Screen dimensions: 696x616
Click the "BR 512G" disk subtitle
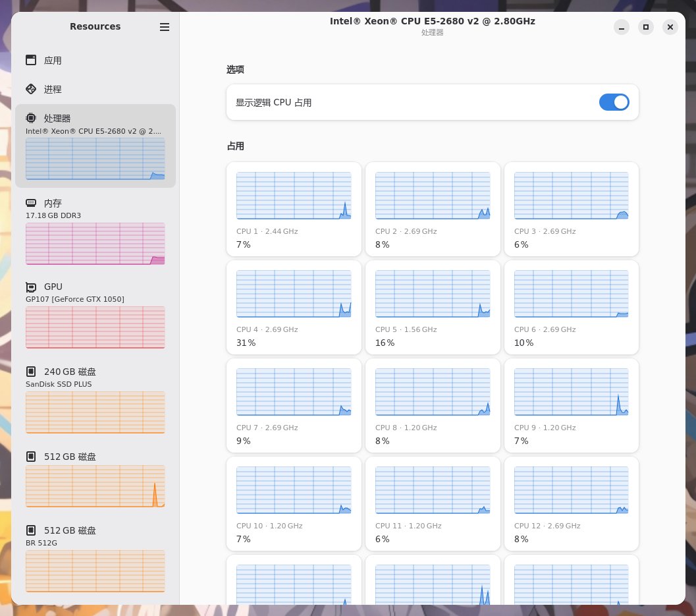(x=41, y=543)
